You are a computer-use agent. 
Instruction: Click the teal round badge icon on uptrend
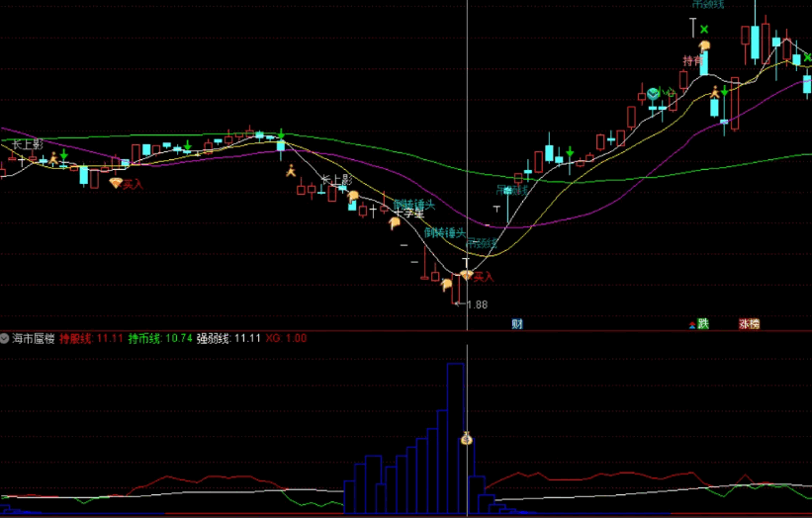tap(653, 94)
